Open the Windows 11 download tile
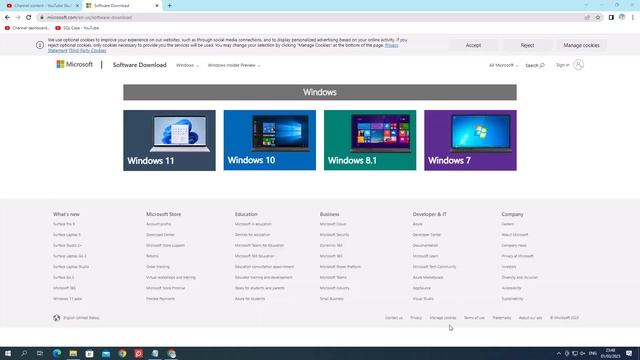Image resolution: width=640 pixels, height=360 pixels. click(x=169, y=140)
